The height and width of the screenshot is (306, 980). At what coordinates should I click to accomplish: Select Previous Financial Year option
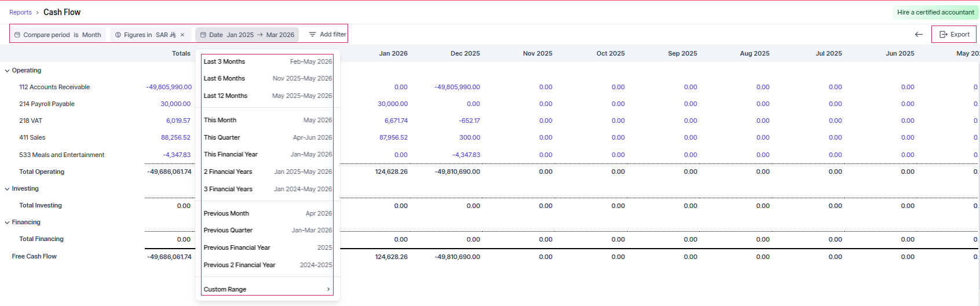tap(267, 247)
